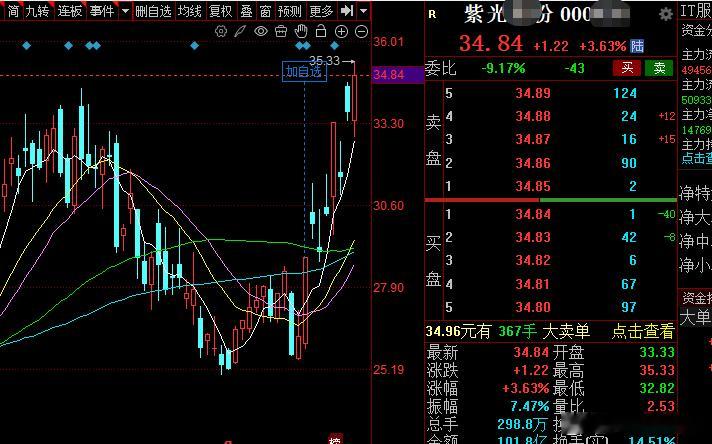Select the drawing pen tool

coord(240,31)
